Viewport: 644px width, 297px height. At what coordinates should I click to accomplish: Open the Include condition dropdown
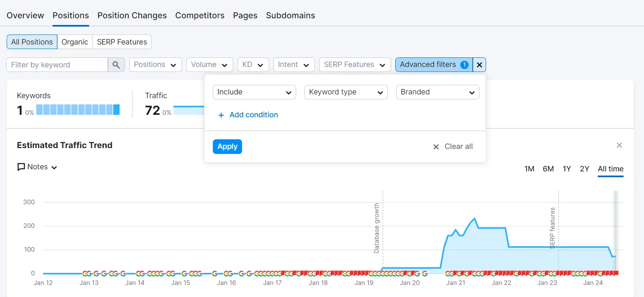click(x=254, y=92)
